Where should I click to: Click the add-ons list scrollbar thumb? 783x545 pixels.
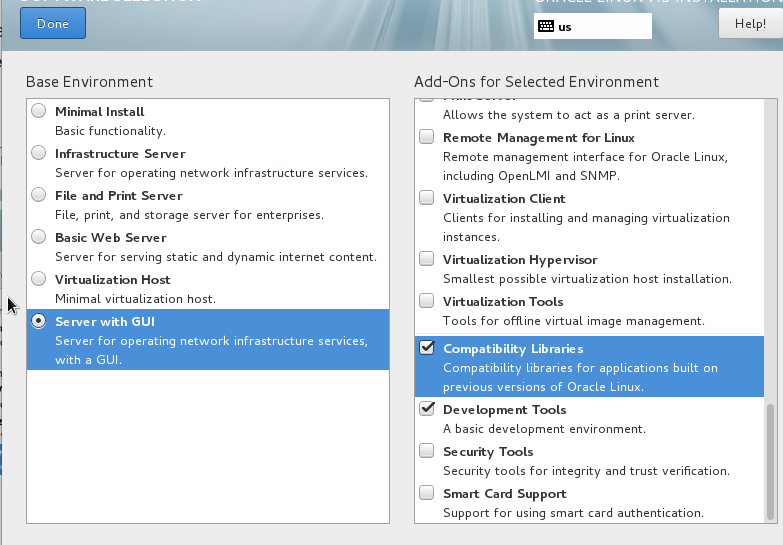(770, 462)
